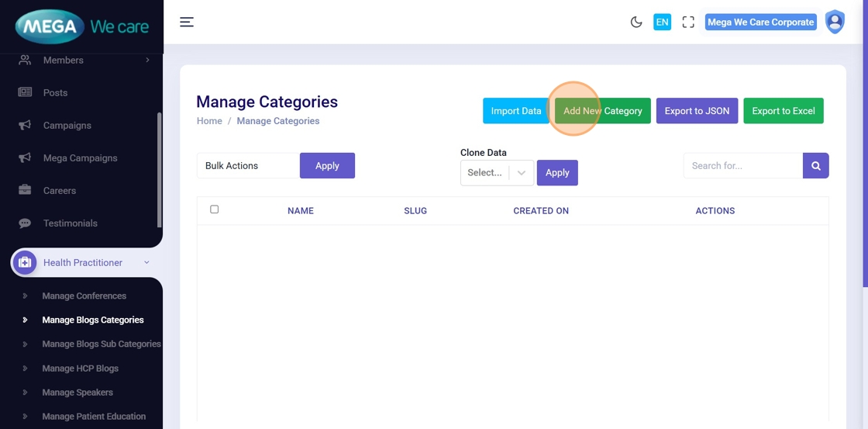This screenshot has height=429, width=868.
Task: Click the search magnifier button
Action: click(x=815, y=165)
